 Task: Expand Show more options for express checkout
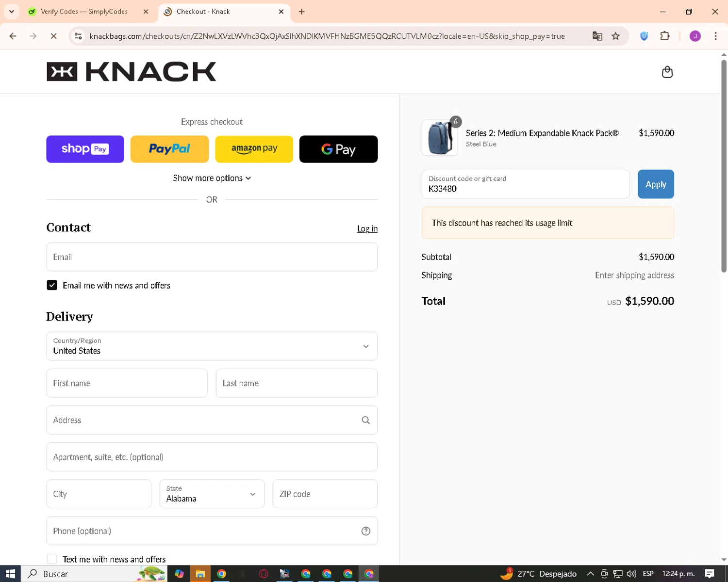click(212, 178)
